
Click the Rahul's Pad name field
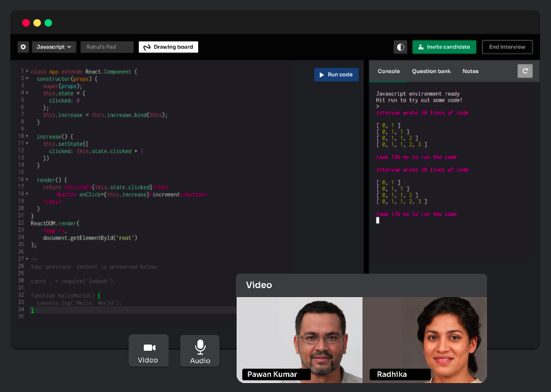[x=107, y=47]
